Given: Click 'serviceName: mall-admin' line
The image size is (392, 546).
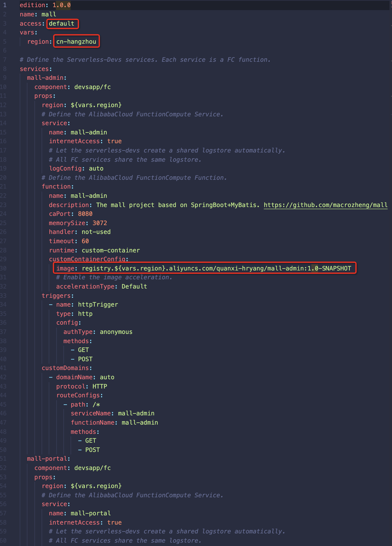Looking at the screenshot, I should 112,413.
